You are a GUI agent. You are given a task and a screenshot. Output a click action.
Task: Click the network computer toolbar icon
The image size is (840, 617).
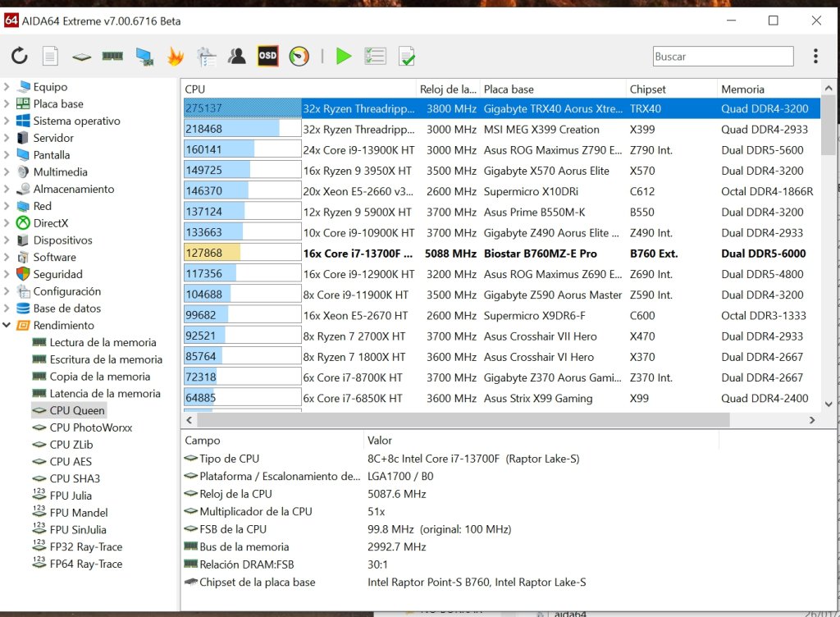[144, 57]
